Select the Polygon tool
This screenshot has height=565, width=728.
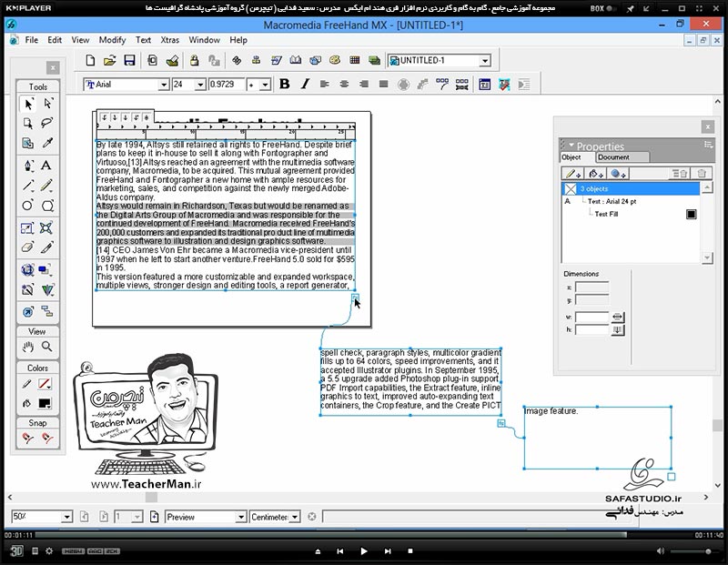pos(47,206)
